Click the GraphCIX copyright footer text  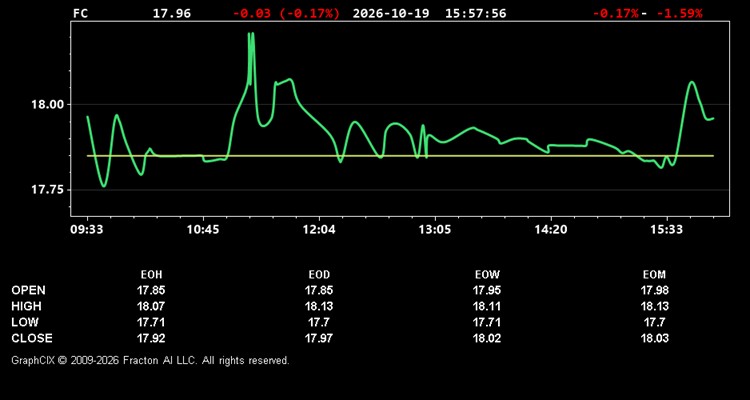150,360
